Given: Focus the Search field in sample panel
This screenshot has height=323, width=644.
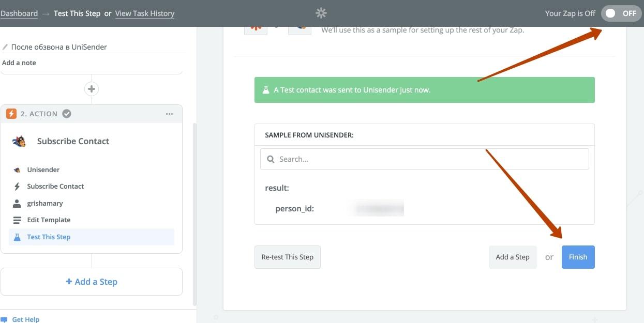Looking at the screenshot, I should (x=425, y=159).
